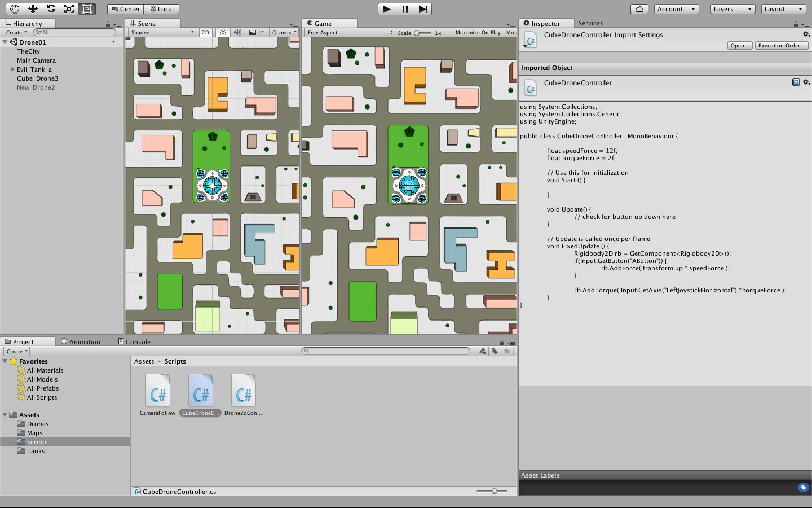
Task: Click the Asset Labels tag icon
Action: coord(803,487)
